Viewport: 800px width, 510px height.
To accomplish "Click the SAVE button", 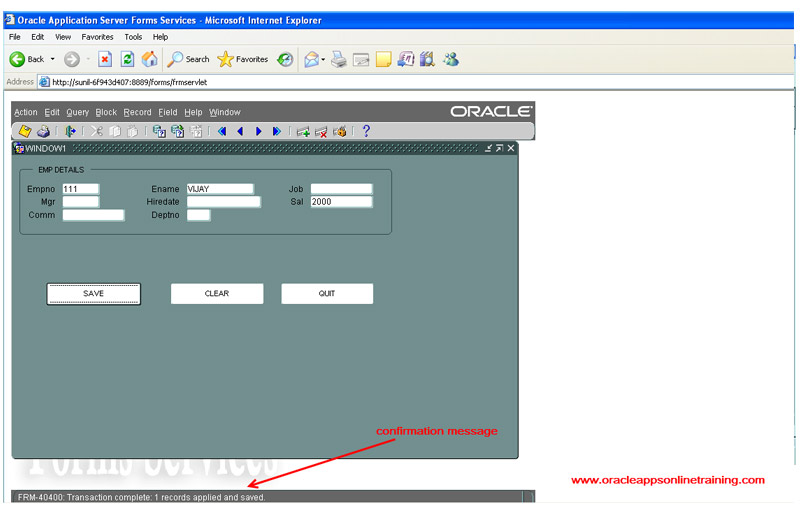I will (x=93, y=294).
